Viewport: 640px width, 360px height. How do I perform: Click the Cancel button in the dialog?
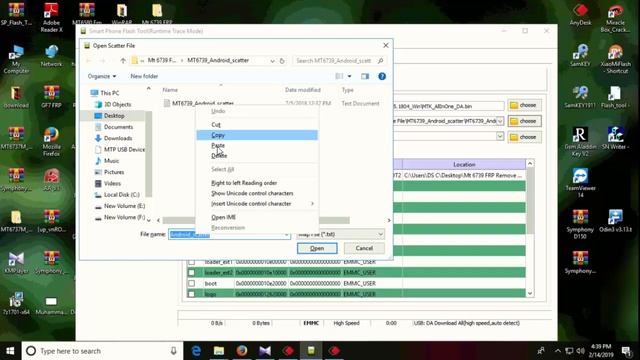coord(364,248)
